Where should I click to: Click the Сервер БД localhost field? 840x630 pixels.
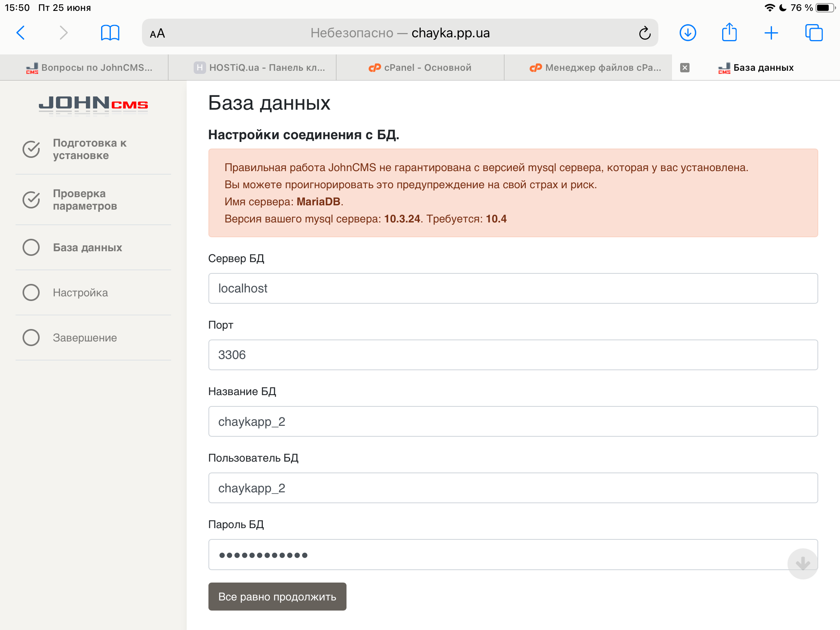pos(513,289)
